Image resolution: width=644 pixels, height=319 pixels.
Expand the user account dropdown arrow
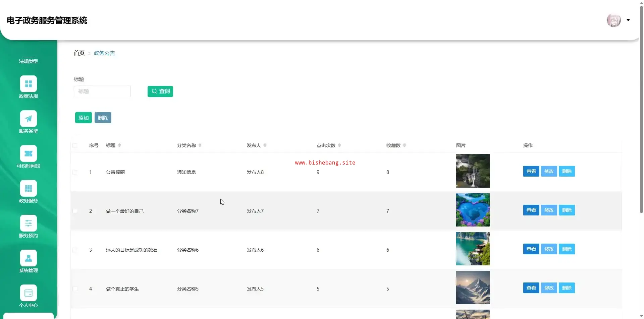(x=628, y=20)
